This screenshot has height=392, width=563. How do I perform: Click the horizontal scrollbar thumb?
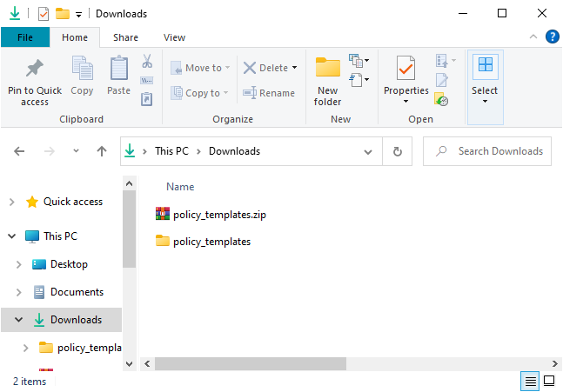tap(251, 363)
